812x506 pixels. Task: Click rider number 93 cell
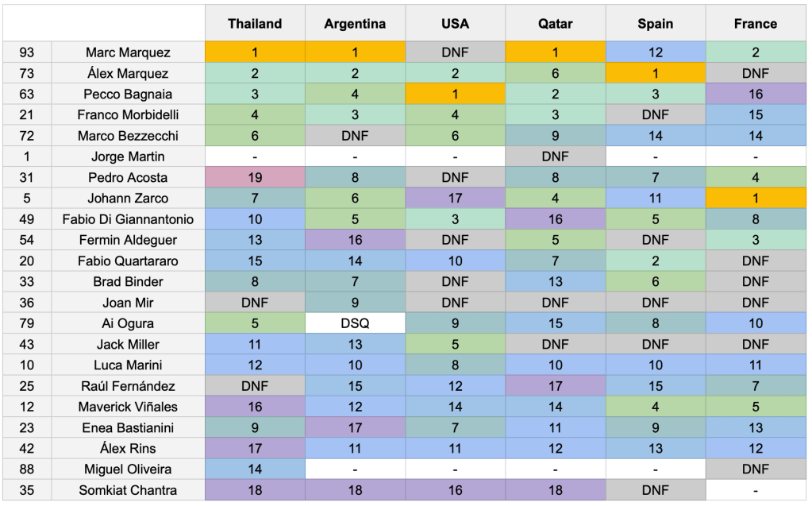tap(27, 52)
